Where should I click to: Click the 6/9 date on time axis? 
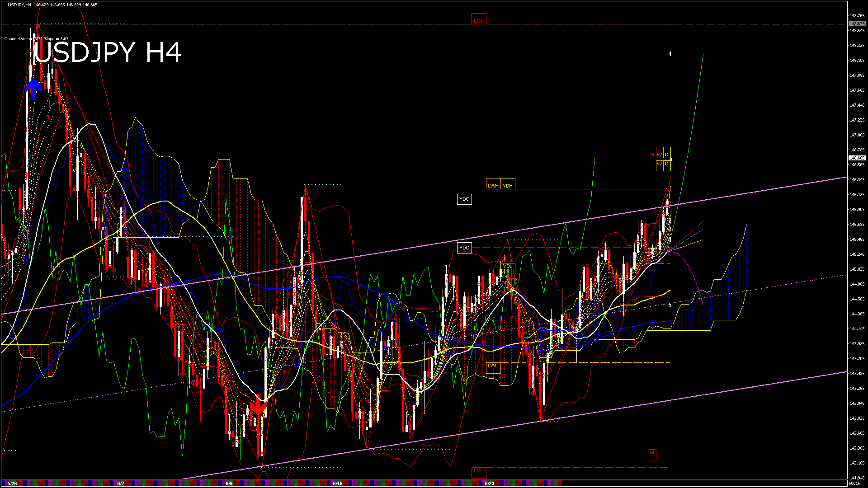point(229,483)
